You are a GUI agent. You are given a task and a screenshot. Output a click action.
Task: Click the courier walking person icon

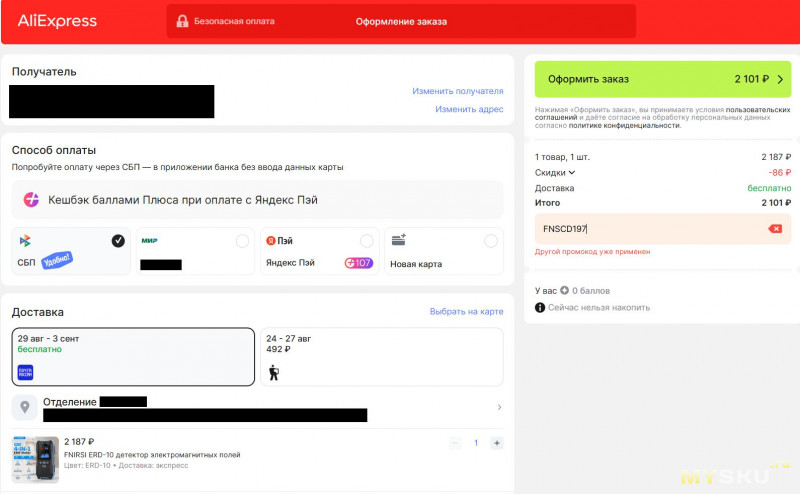274,373
